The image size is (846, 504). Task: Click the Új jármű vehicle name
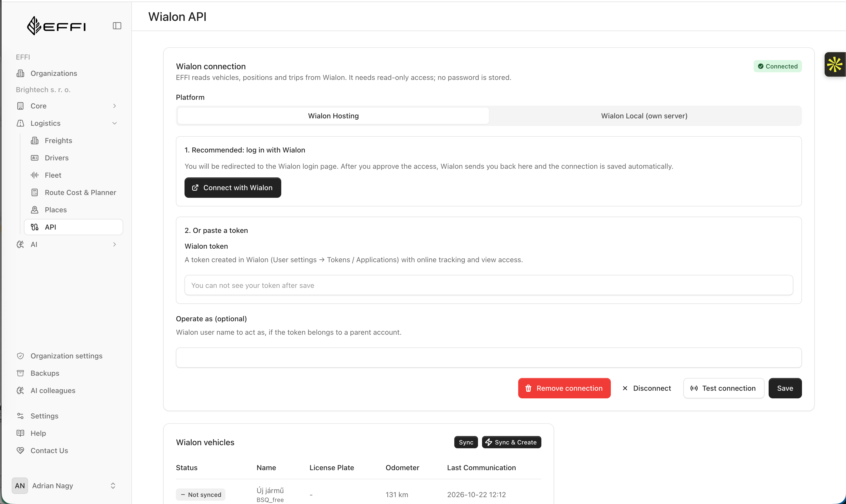click(x=270, y=491)
